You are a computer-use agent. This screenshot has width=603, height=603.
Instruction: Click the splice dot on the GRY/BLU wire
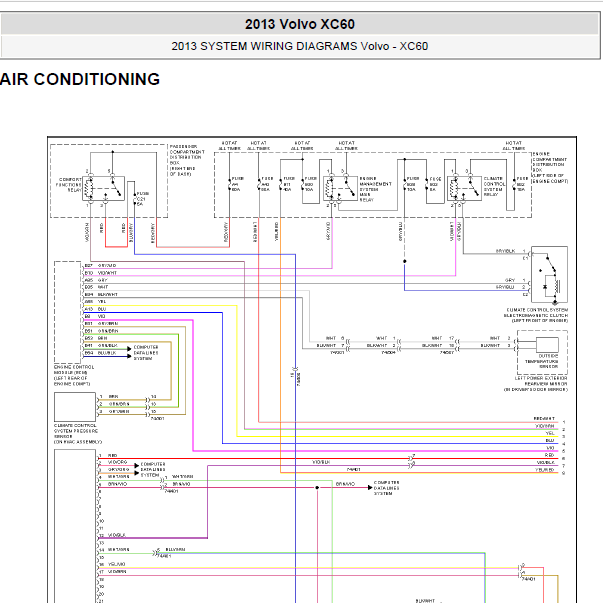(x=405, y=262)
